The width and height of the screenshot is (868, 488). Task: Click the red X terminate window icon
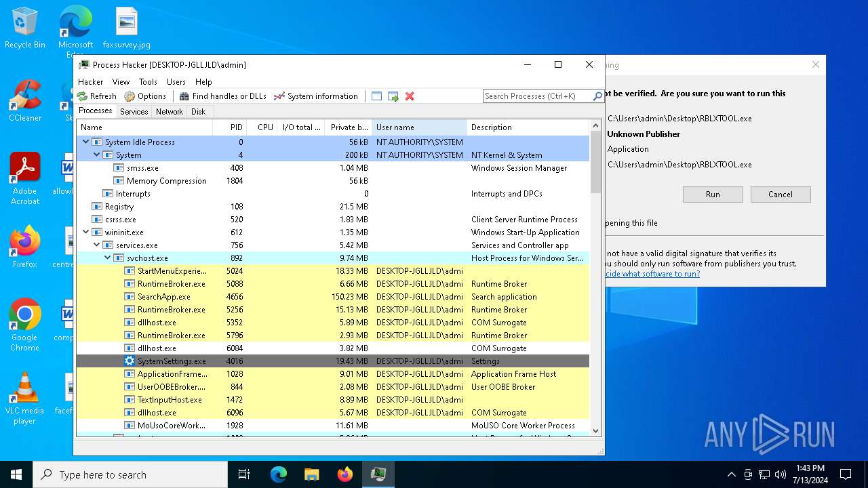tap(410, 96)
